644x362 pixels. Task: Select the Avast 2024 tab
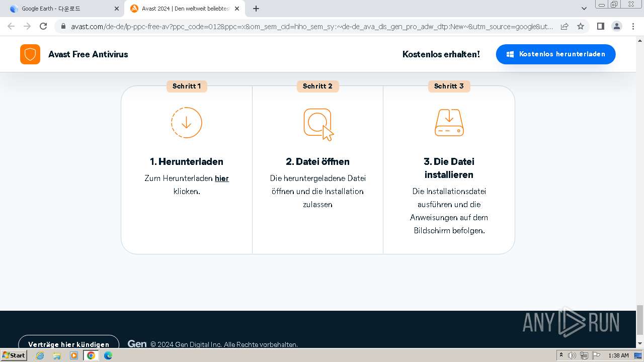point(184,9)
